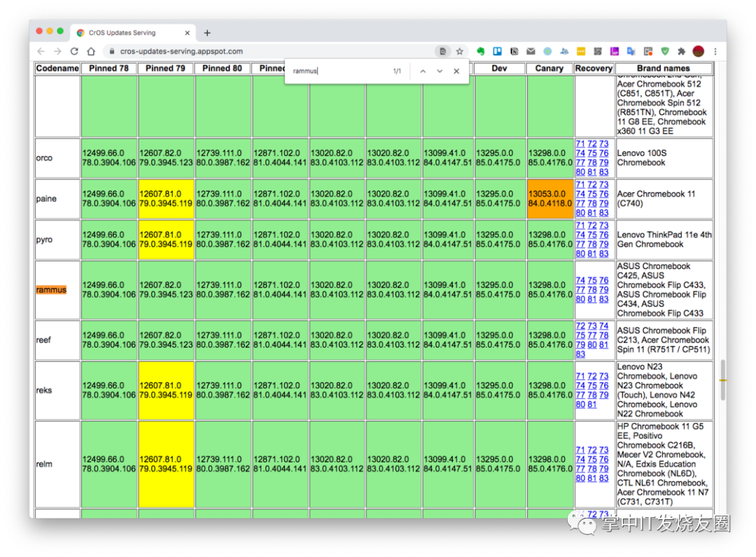Click the yellow Pinned 79 cell in pyro row
Viewport: 756px width, 557px height.
pyautogui.click(x=166, y=239)
